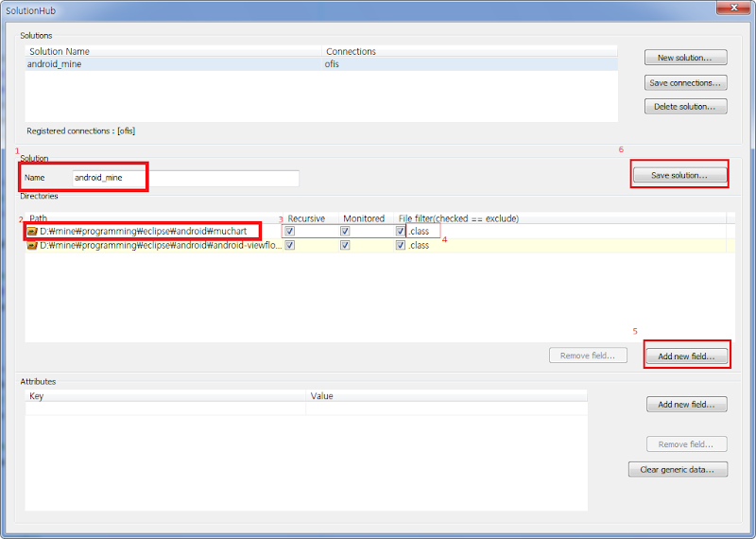Toggle Recursive checkbox for android-viewflo directory
The height and width of the screenshot is (539, 756).
coord(290,245)
